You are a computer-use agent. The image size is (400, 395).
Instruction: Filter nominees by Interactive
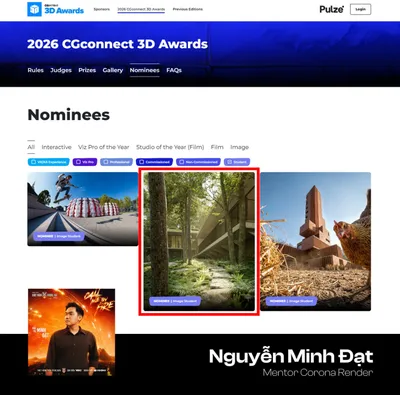[x=56, y=147]
